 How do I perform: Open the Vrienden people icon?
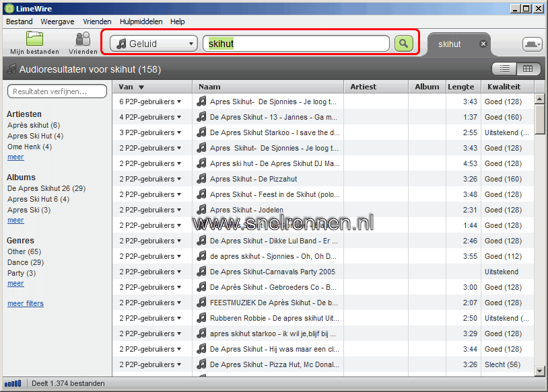(83, 39)
